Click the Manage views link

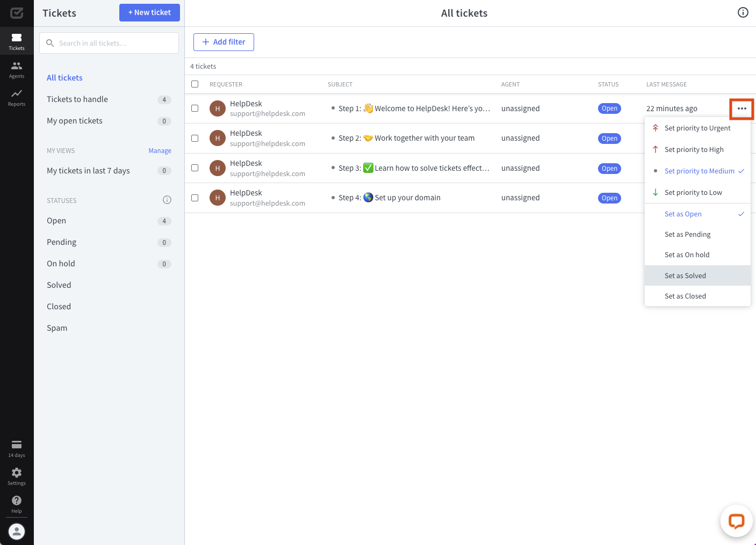point(160,151)
